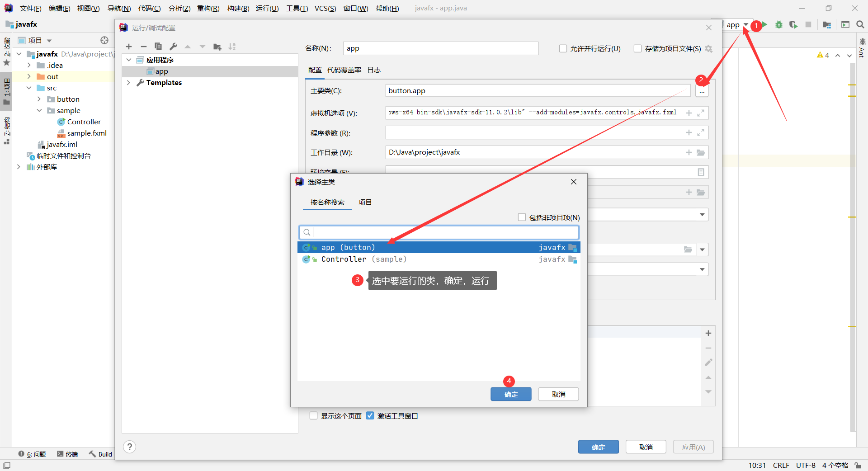868x471 pixels.
Task: Select app (button) class row
Action: point(439,248)
